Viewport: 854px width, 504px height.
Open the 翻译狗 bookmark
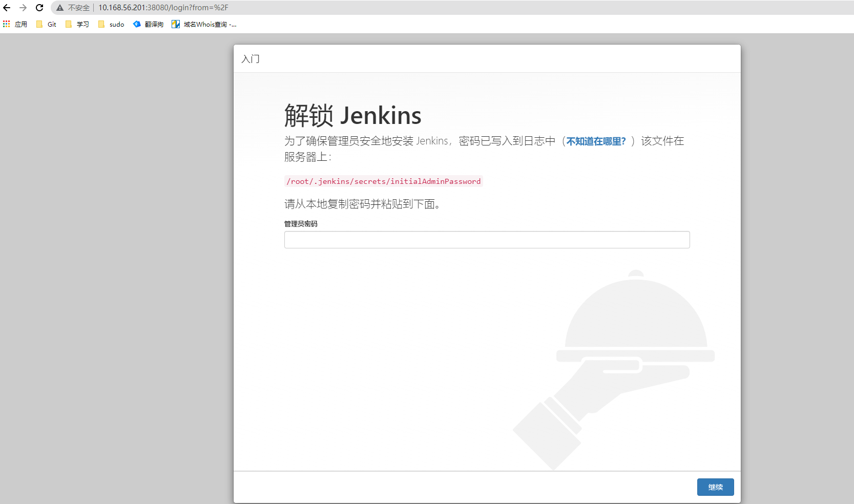[x=148, y=24]
